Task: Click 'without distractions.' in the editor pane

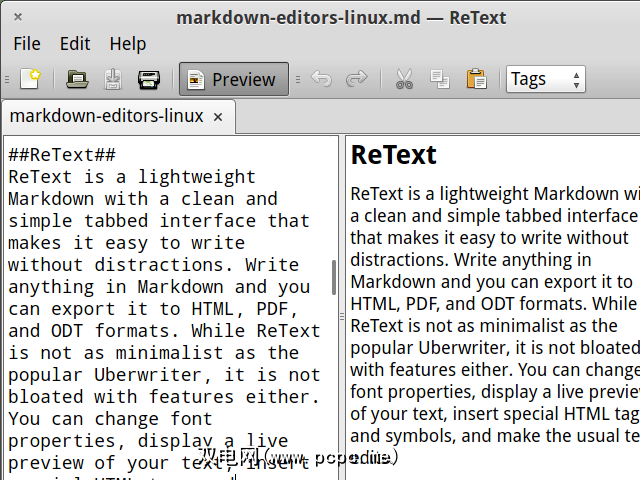Action: click(120, 265)
